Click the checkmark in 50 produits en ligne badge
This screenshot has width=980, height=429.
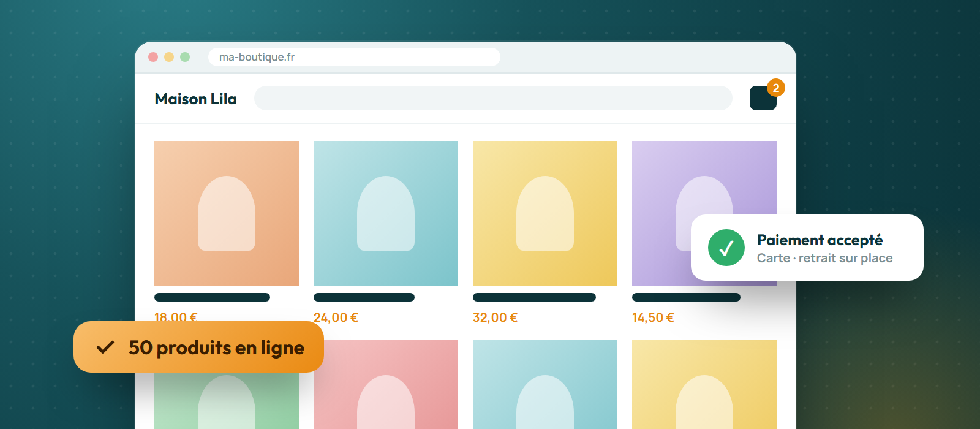pyautogui.click(x=105, y=347)
